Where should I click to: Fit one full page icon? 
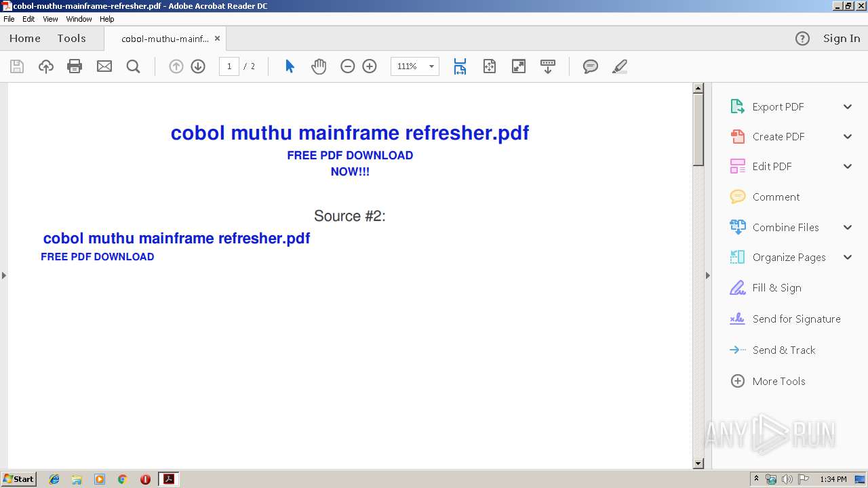pos(490,66)
